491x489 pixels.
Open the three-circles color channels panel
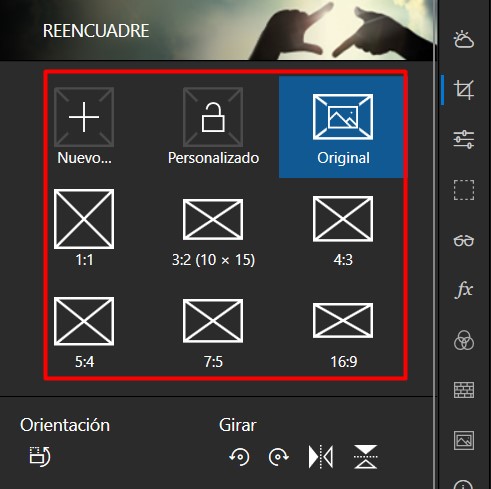pos(464,340)
